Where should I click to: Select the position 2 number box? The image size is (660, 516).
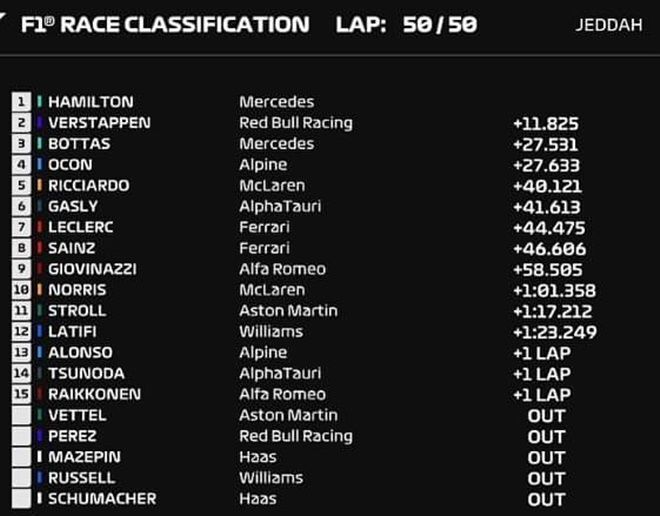click(x=21, y=122)
